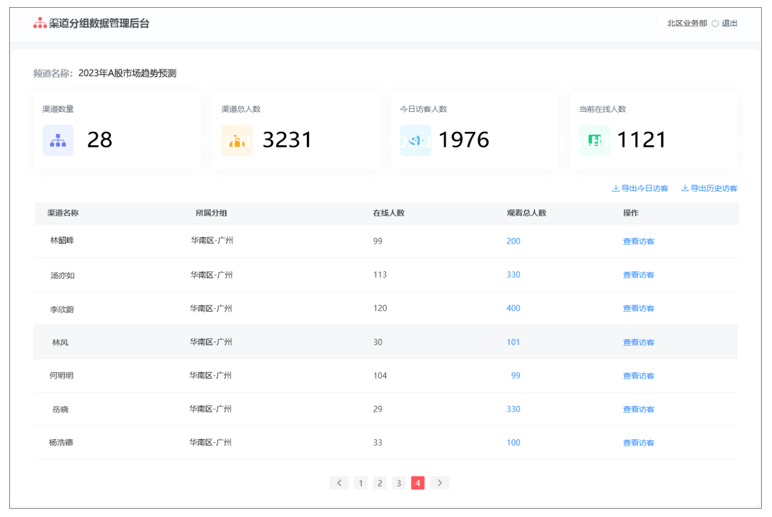Click channel total people value 3231

287,140
